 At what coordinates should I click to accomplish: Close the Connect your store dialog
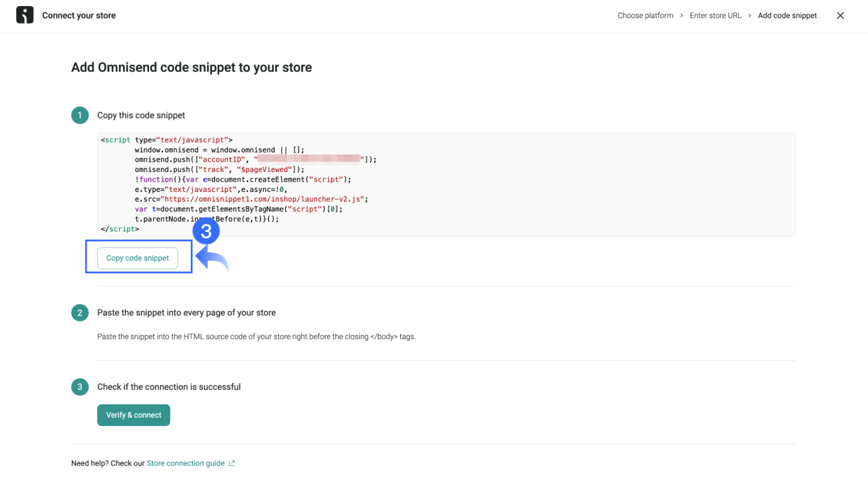[840, 15]
